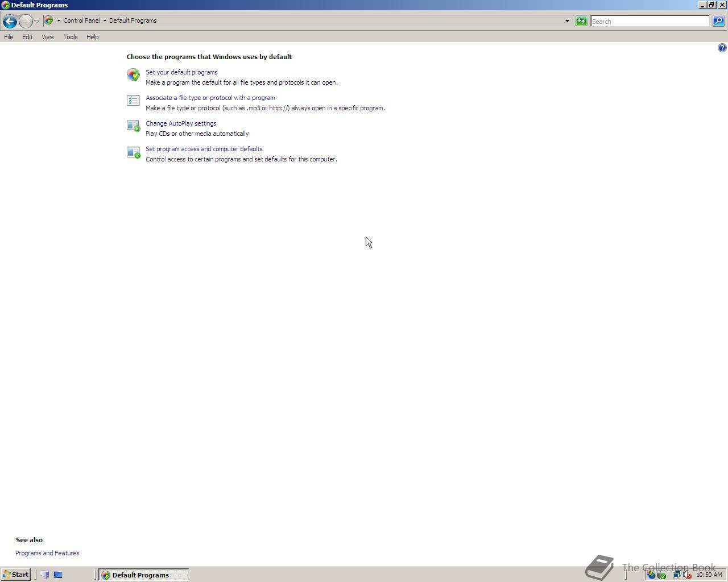
Task: Open the View menu
Action: tap(48, 37)
